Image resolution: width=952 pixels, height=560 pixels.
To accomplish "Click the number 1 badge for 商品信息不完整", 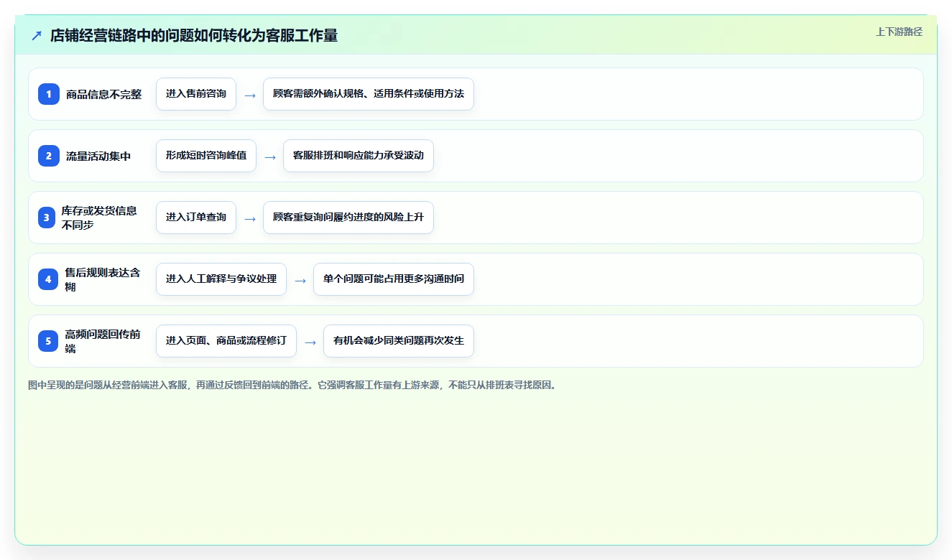I will pos(49,94).
